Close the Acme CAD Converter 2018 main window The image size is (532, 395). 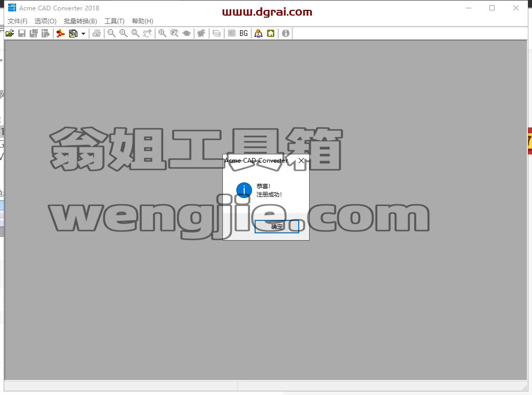516,8
